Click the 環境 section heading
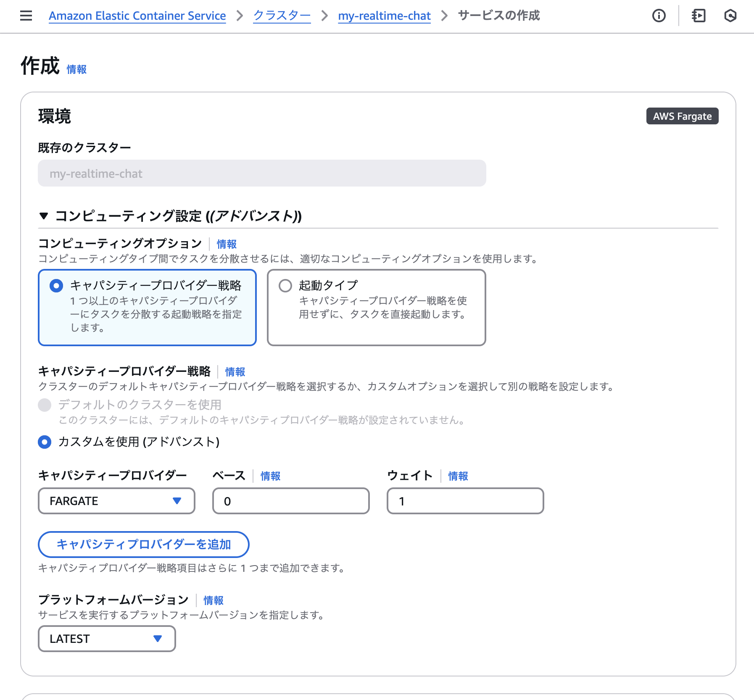This screenshot has height=700, width=754. (x=55, y=116)
